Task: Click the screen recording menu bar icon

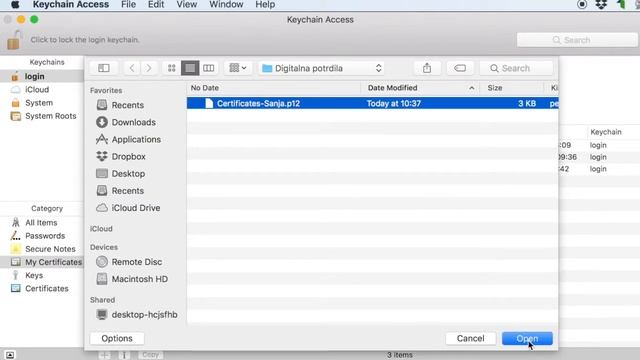Action: 582,4
